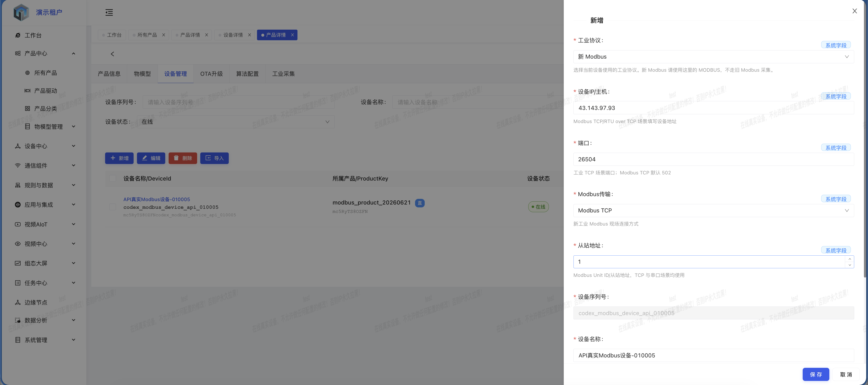Expand the 物模型管理 submenu

(73, 126)
